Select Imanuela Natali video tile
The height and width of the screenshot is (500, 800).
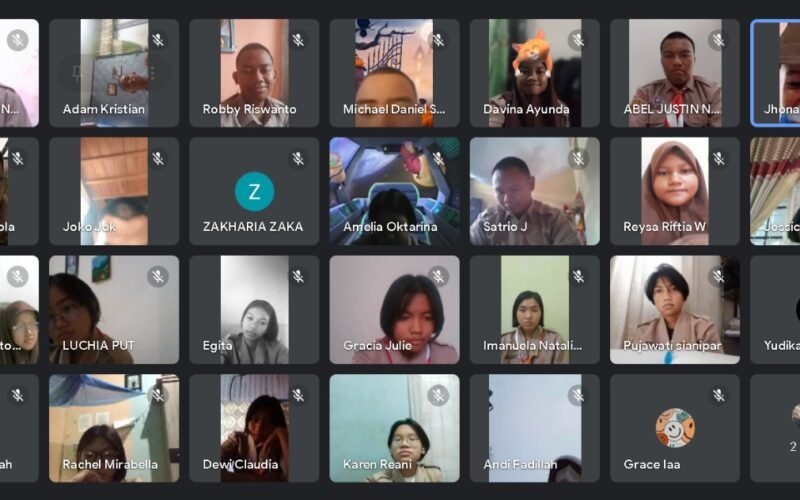pyautogui.click(x=535, y=310)
